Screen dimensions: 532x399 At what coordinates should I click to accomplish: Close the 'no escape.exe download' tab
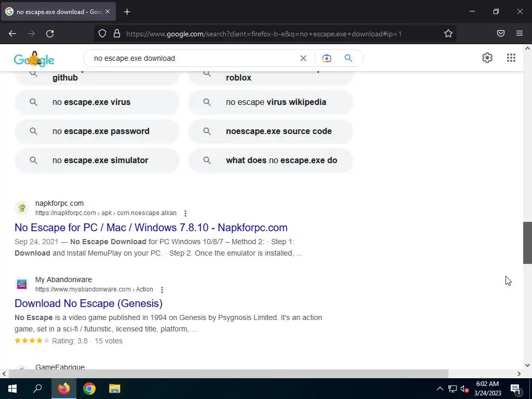coord(108,11)
